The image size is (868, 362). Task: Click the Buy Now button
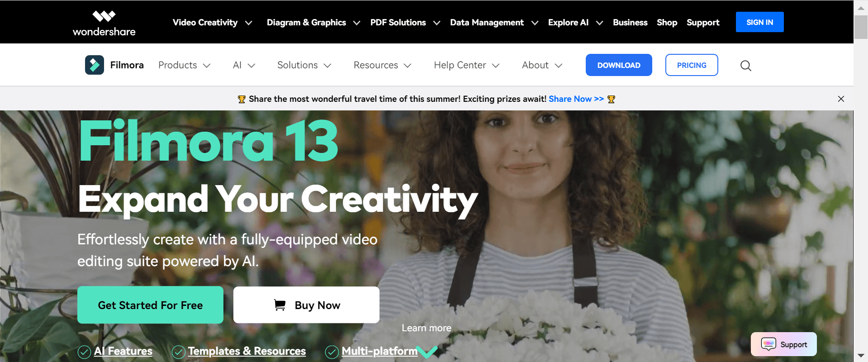(306, 305)
